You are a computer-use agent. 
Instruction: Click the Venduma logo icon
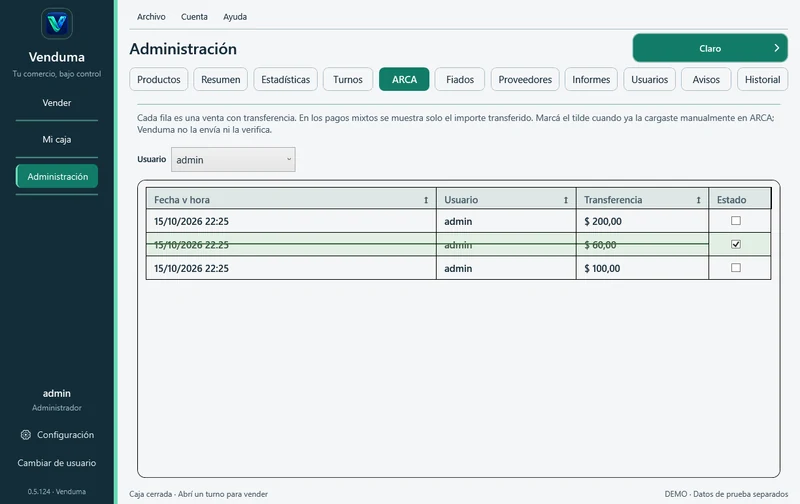[57, 23]
